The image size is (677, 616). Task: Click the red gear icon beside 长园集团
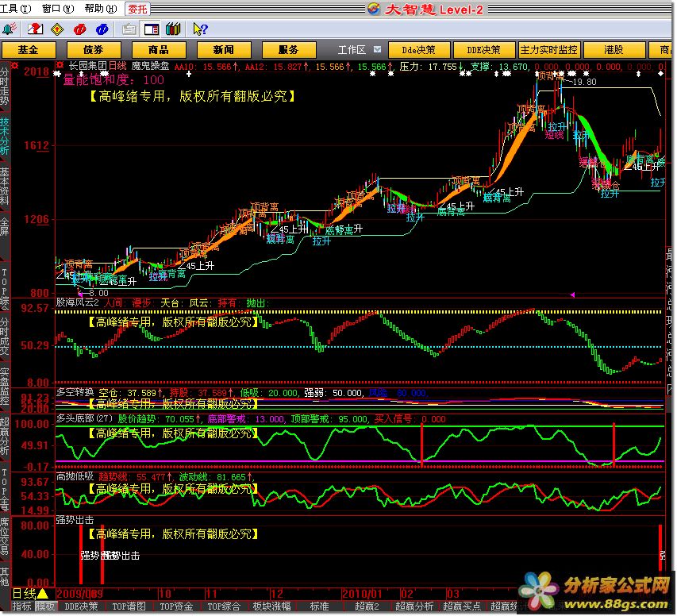pyautogui.click(x=60, y=66)
